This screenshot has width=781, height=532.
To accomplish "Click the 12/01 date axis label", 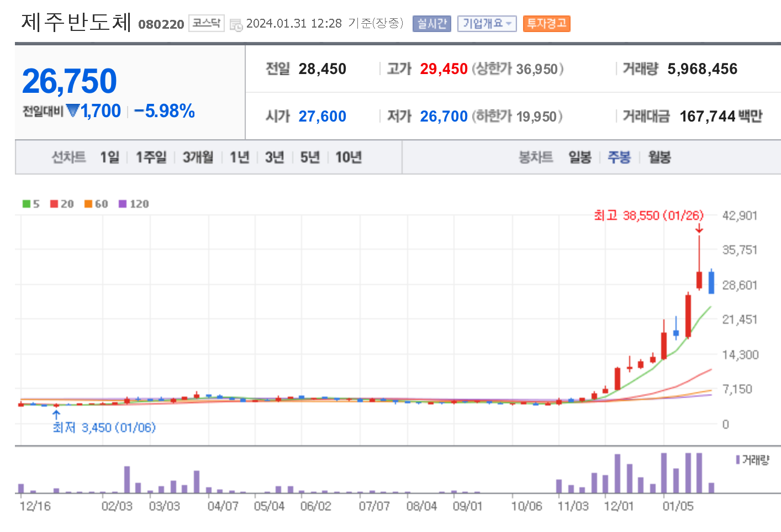I will coord(619,507).
